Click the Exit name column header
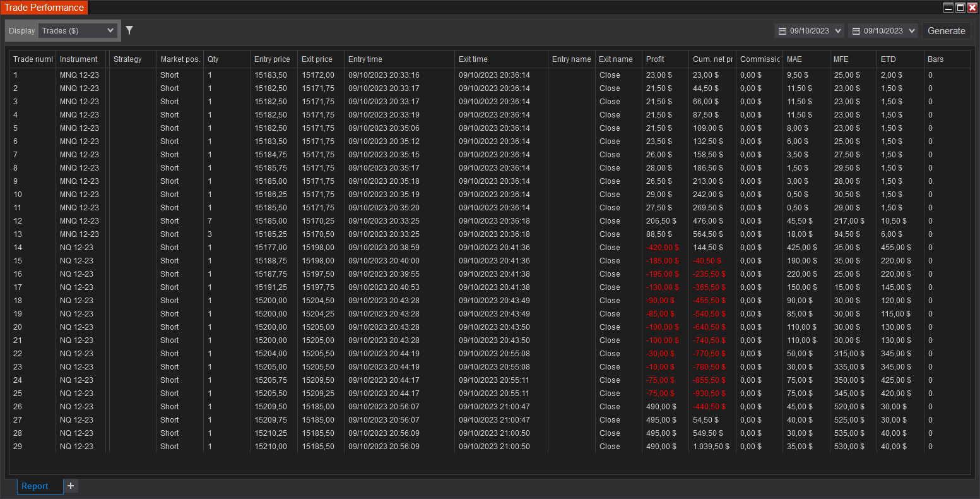 618,59
